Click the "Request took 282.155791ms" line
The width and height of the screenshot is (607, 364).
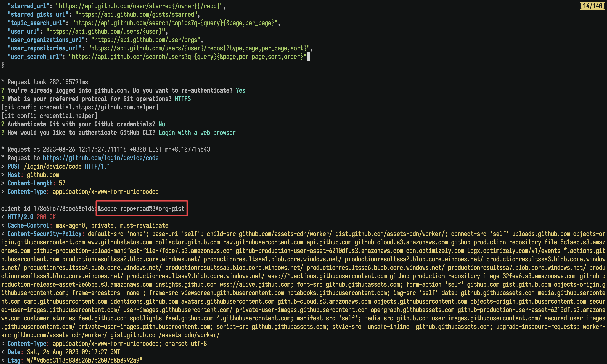coord(45,82)
